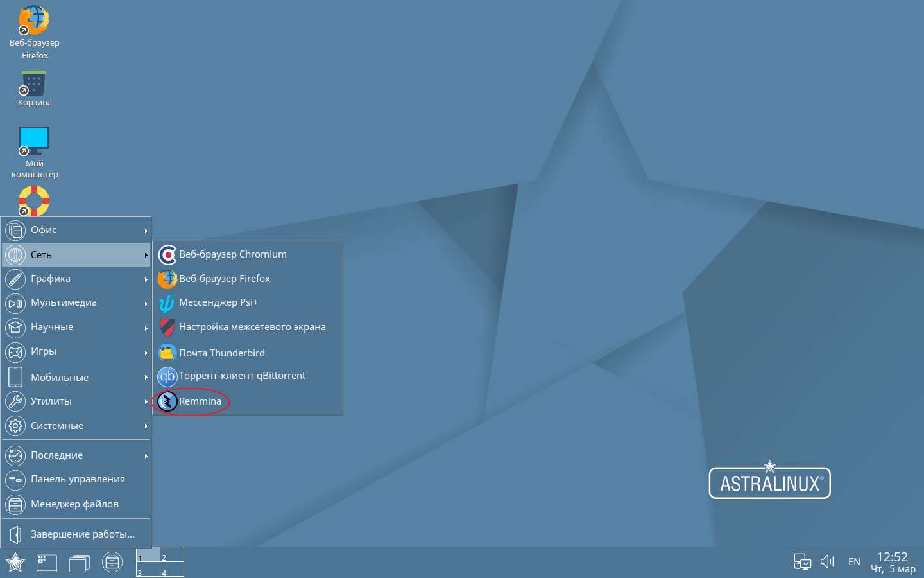924x578 pixels.
Task: Expand the Сеть submenu arrow
Action: [x=146, y=255]
